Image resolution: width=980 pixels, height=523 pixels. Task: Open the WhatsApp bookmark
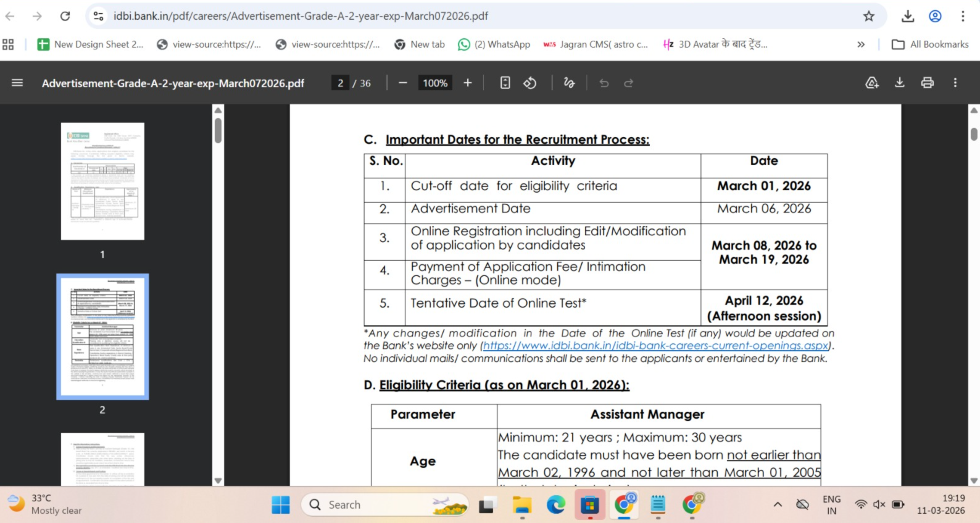pos(494,44)
